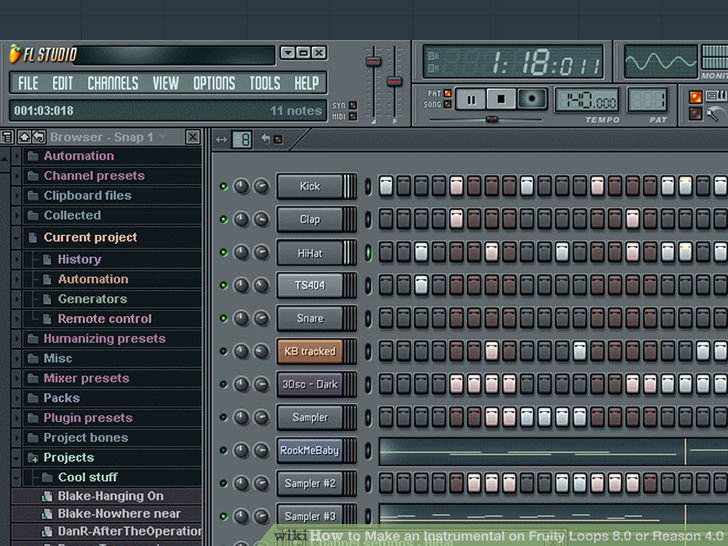Click the Kick channel pan knob
Viewport: 728px width, 546px height.
tap(241, 186)
